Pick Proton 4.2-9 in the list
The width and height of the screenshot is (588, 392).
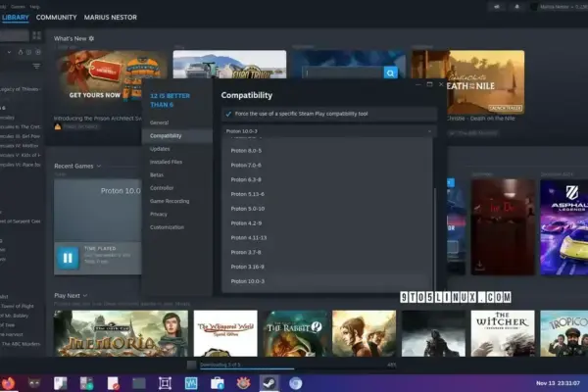327,223
